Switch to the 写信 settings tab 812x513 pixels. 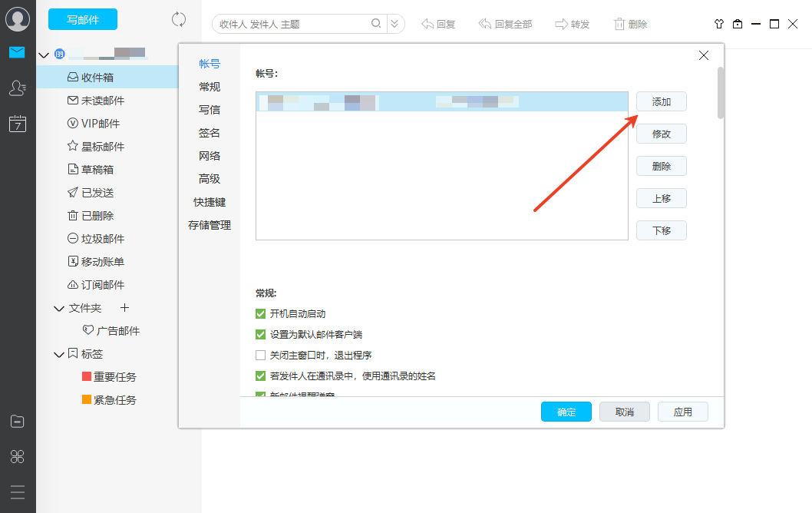pos(210,110)
